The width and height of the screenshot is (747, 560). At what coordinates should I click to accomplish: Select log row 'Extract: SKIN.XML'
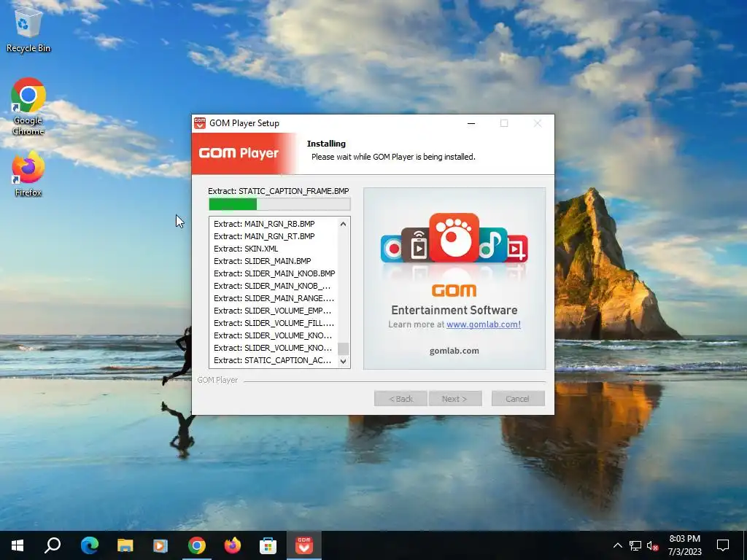pyautogui.click(x=246, y=249)
